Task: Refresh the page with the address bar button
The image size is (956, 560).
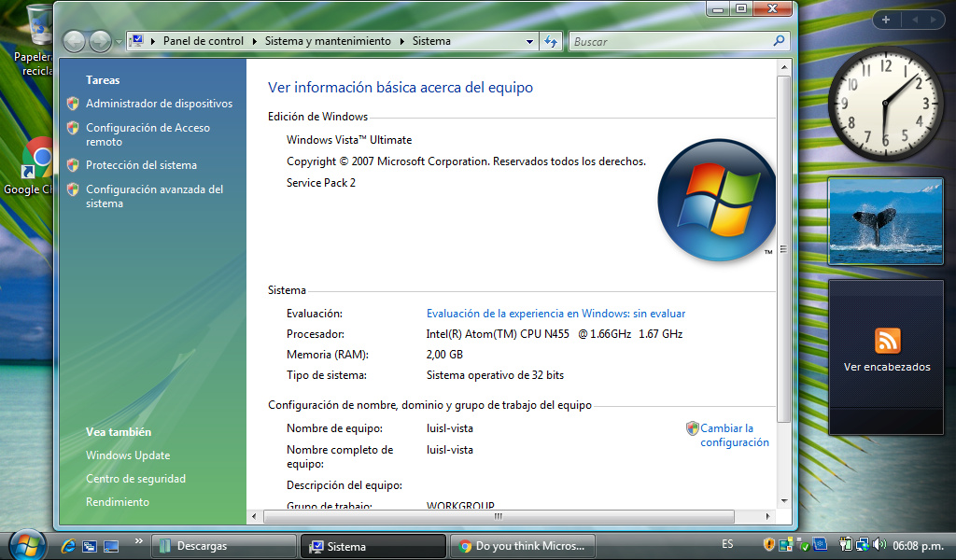Action: point(551,41)
